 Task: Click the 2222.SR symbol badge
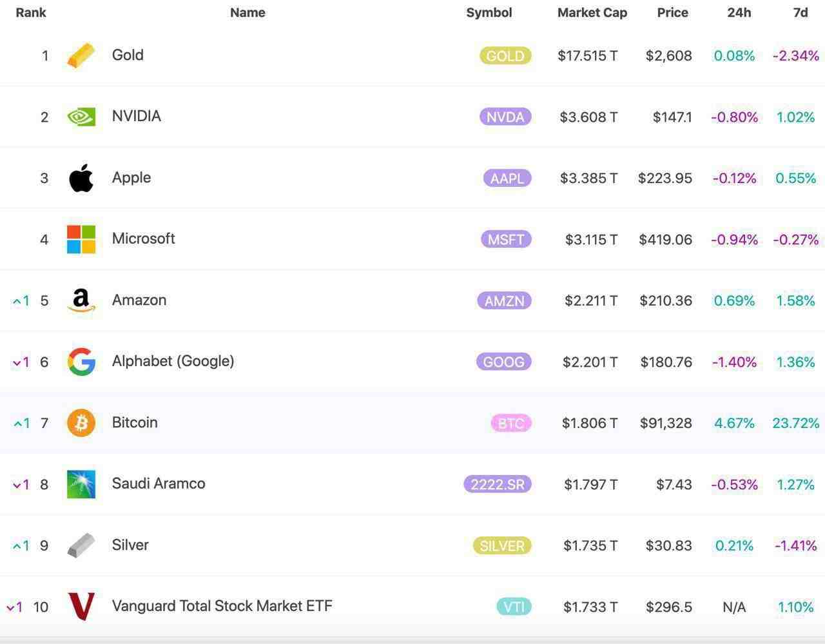[497, 484]
